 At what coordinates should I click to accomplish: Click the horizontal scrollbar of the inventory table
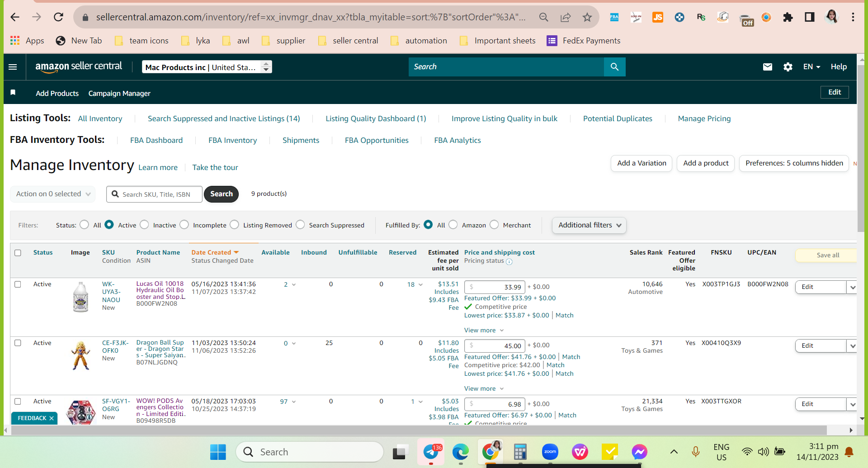click(x=420, y=430)
